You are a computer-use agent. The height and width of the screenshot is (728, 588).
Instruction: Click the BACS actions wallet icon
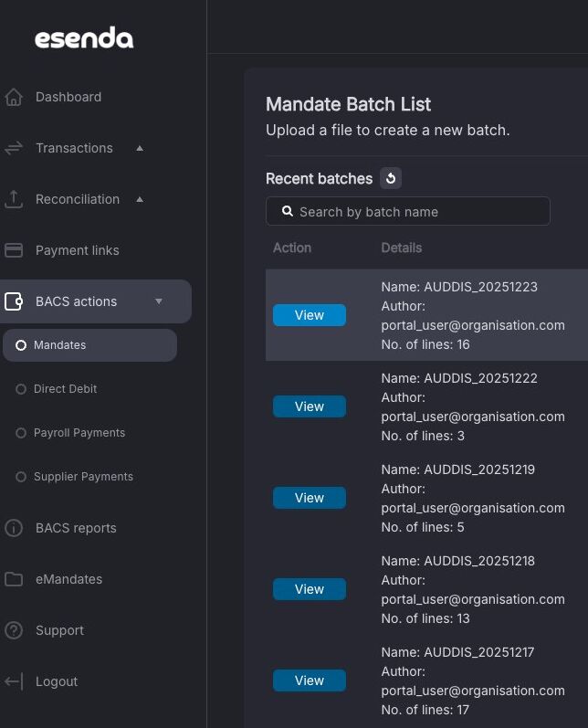coord(14,301)
